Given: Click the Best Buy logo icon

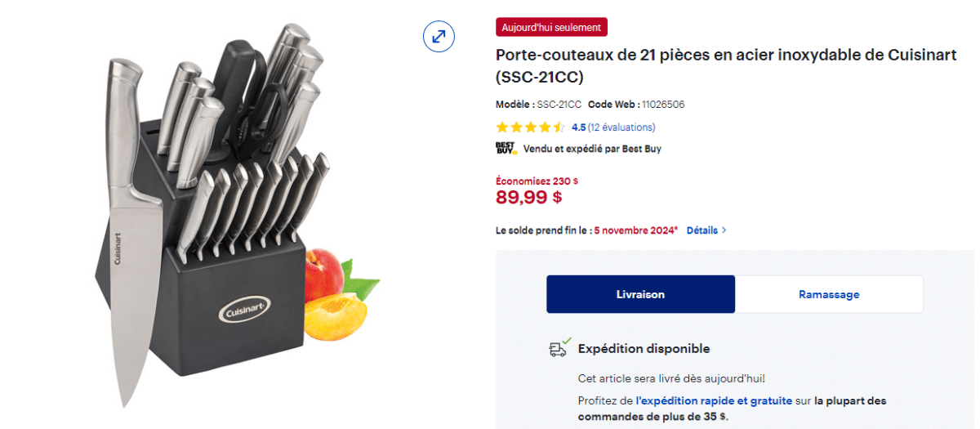Looking at the screenshot, I should click(506, 149).
